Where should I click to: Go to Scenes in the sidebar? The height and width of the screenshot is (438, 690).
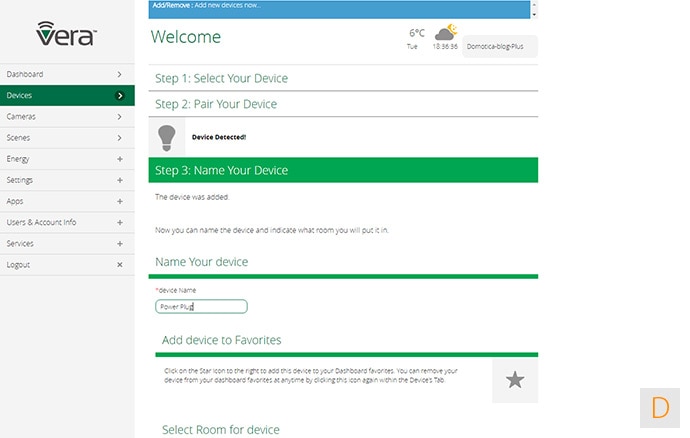click(x=67, y=138)
